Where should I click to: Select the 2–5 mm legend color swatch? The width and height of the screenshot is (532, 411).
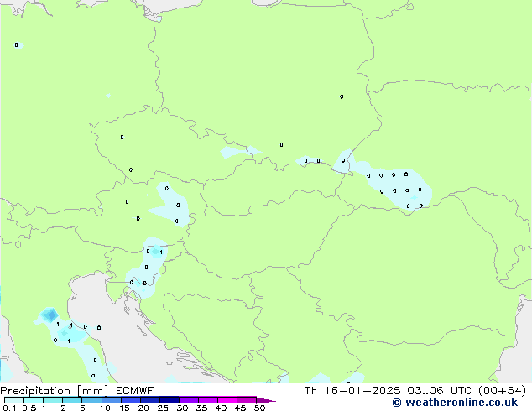click(72, 400)
